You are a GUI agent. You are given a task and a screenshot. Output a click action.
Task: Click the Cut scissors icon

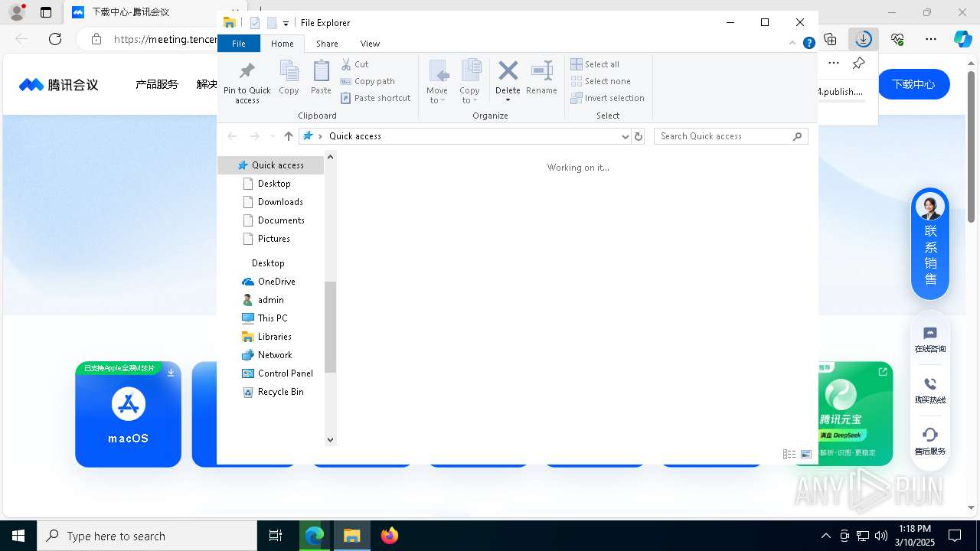[346, 64]
